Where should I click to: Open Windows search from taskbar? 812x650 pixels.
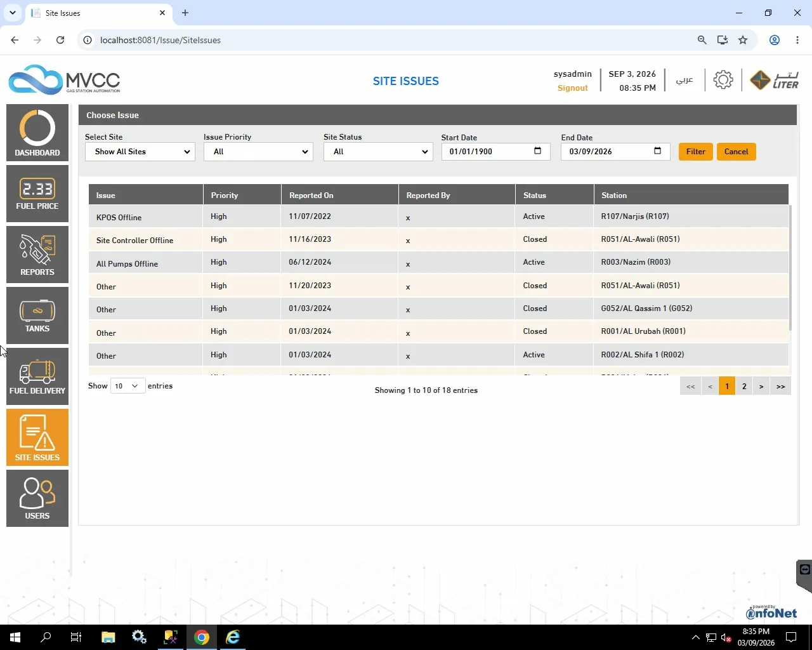pos(46,637)
